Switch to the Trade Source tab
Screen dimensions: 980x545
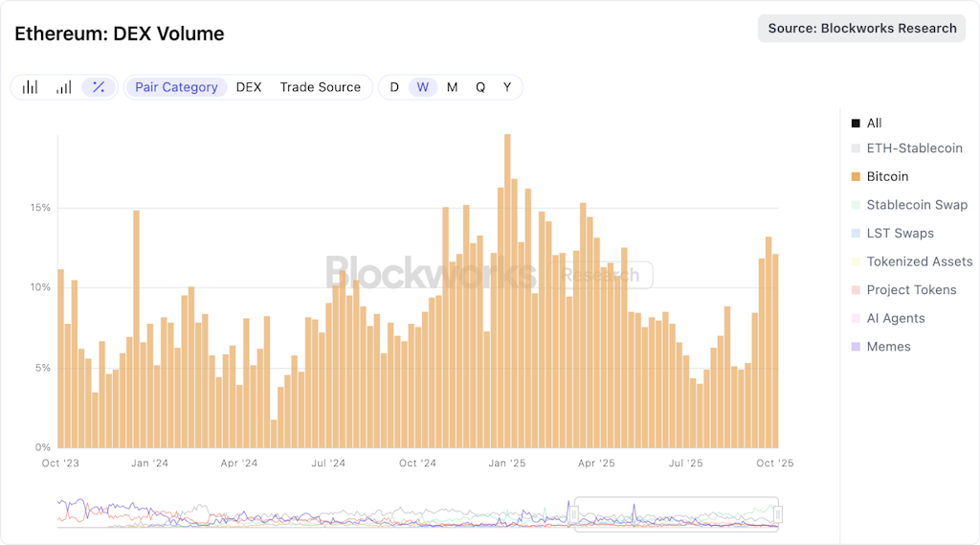point(320,87)
